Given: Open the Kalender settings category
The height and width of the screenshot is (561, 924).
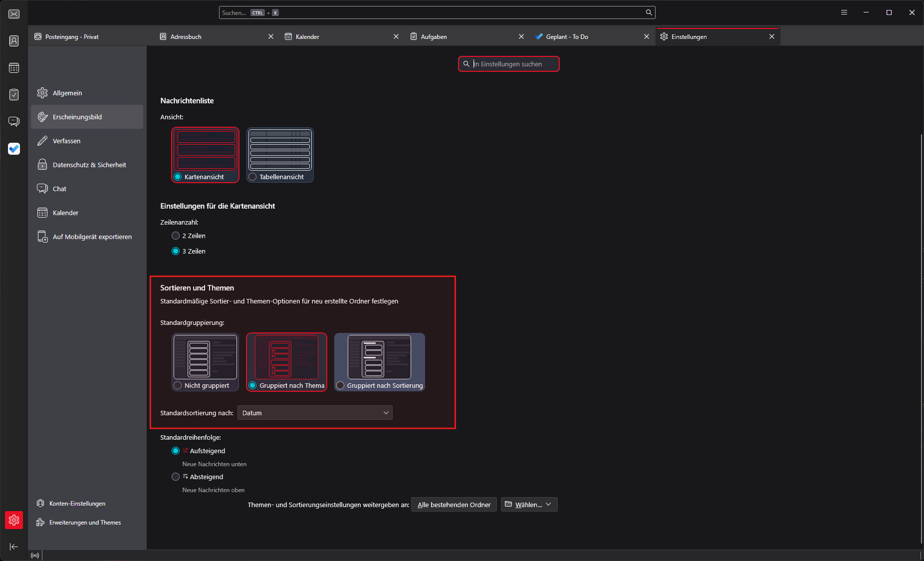Looking at the screenshot, I should (87, 213).
